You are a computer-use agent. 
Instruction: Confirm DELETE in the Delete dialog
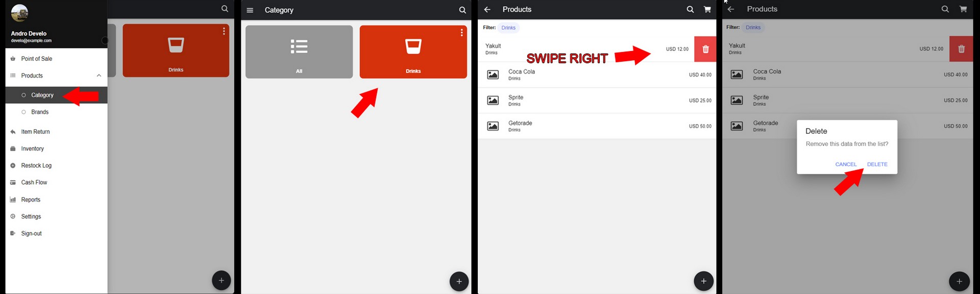tap(877, 164)
